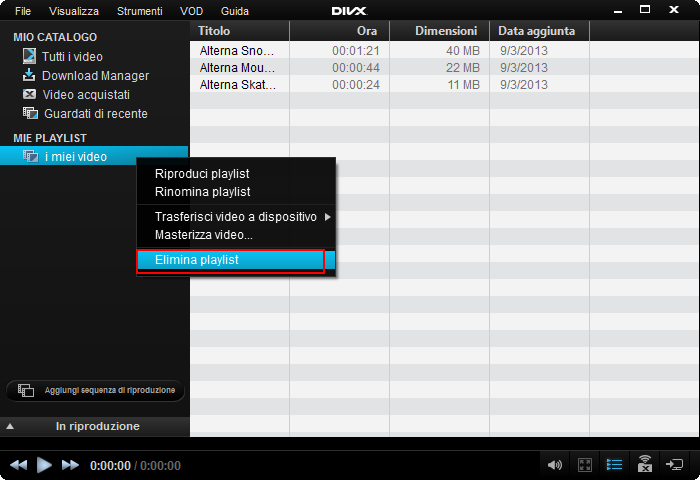Click the 00:00:24 duration cell

pyautogui.click(x=356, y=84)
